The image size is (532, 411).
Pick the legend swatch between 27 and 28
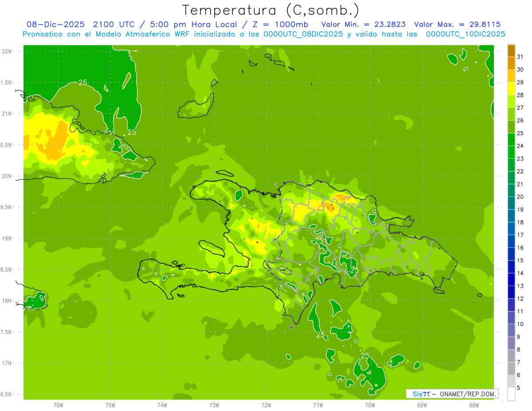tap(511, 102)
